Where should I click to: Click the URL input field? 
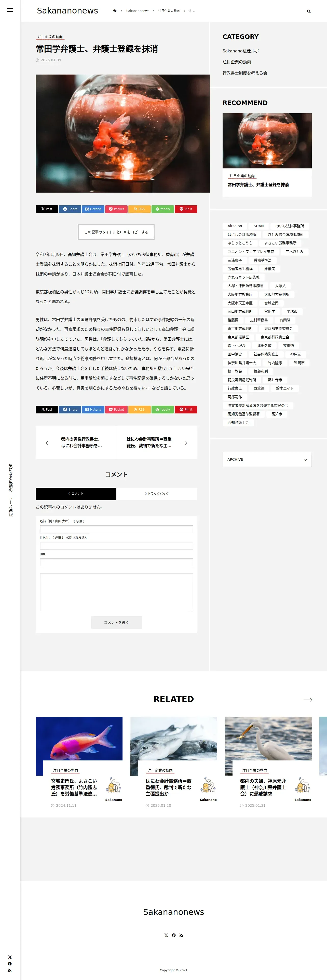tap(116, 562)
